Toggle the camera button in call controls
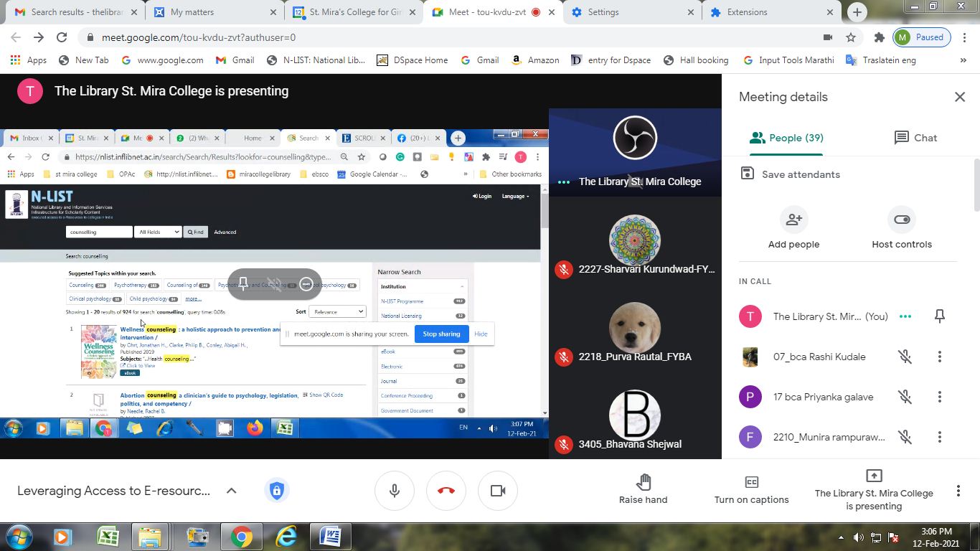 click(x=498, y=491)
